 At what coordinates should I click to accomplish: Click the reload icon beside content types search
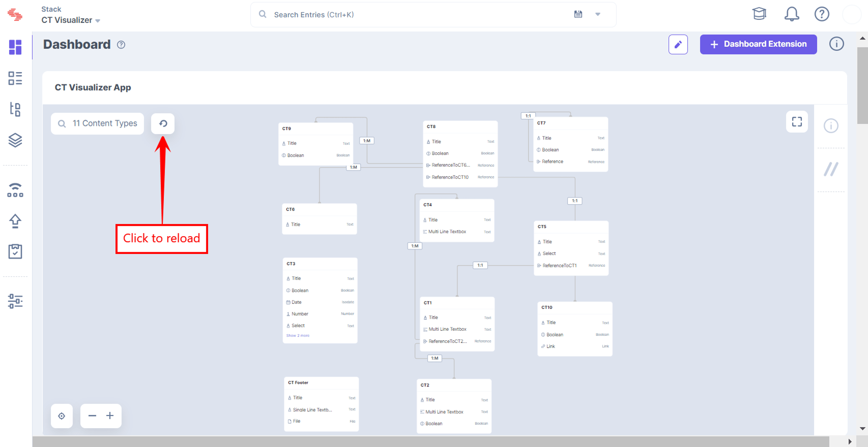pos(163,123)
